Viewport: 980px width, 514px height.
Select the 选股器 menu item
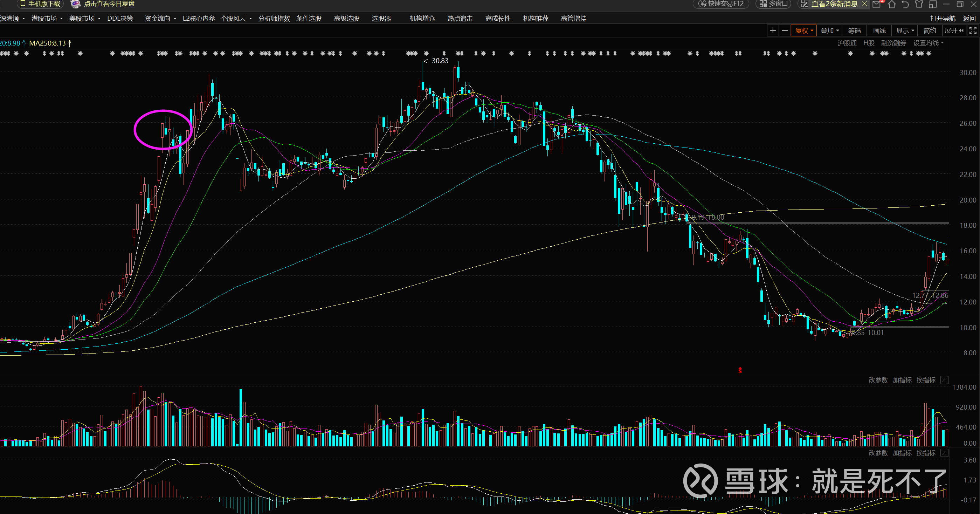coord(381,18)
